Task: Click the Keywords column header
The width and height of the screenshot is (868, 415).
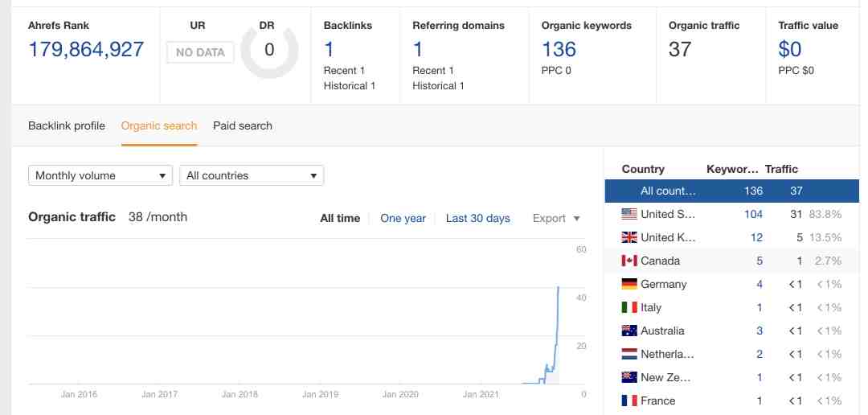Action: tap(732, 169)
